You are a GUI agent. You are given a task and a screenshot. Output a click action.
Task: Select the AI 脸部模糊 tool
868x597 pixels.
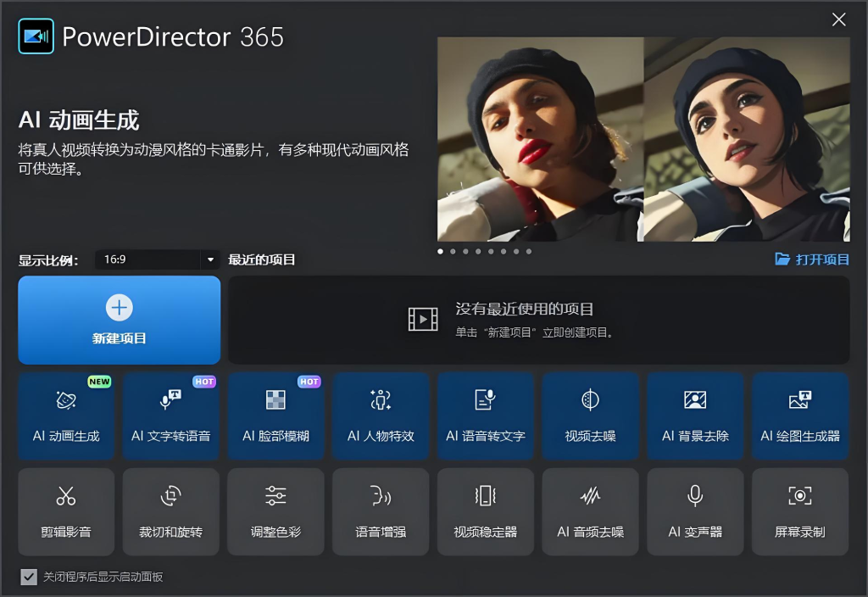tap(275, 416)
